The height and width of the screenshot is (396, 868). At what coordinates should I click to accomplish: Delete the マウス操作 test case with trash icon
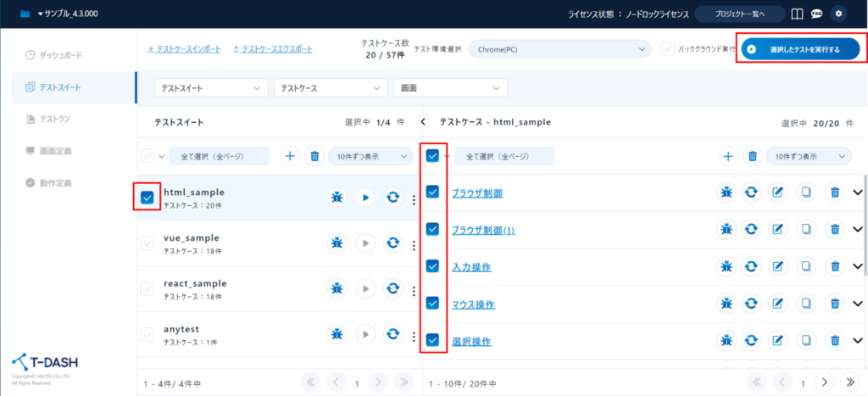tap(835, 304)
